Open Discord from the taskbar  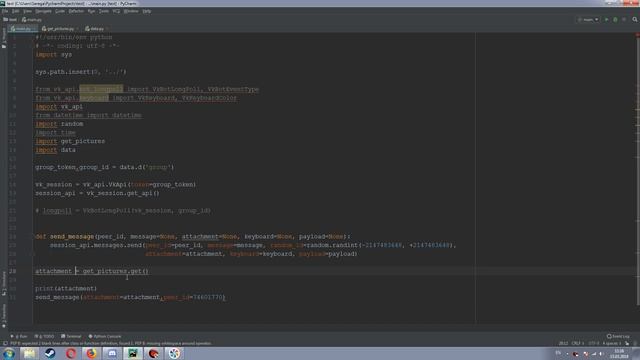click(112, 353)
